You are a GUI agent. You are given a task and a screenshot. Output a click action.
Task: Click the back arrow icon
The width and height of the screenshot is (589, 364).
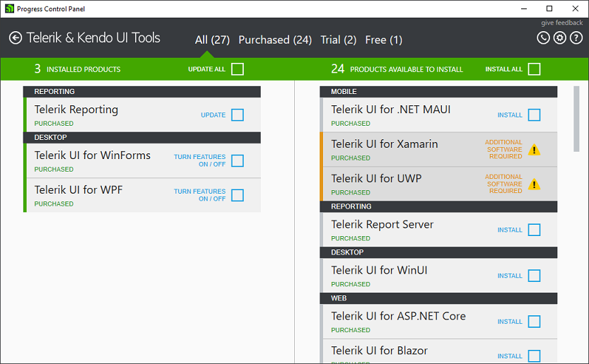(16, 38)
